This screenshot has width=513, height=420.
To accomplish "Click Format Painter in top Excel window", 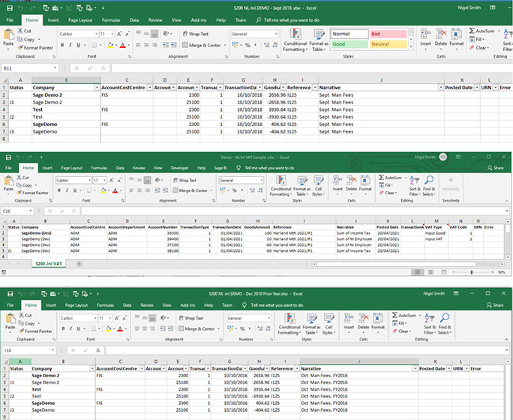I will pyautogui.click(x=35, y=48).
